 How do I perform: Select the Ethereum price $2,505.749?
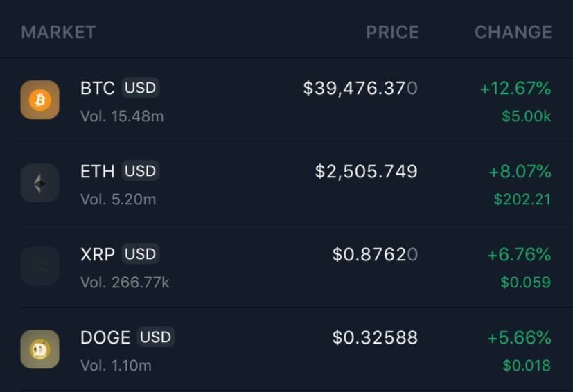tap(366, 172)
